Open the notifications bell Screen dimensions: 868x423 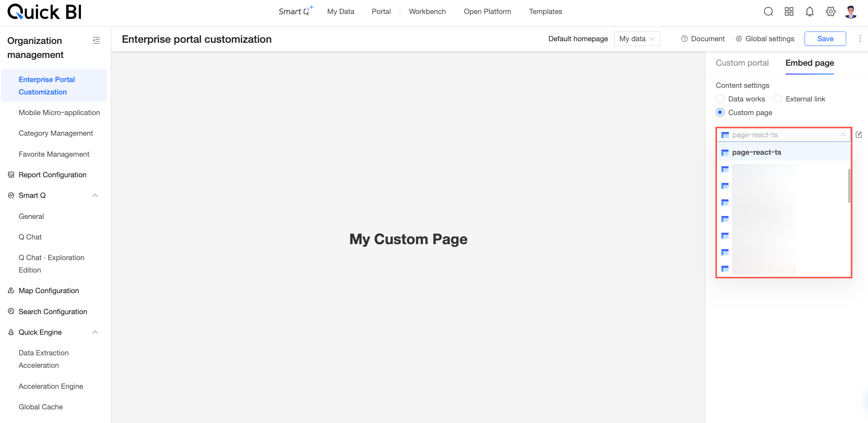[x=810, y=12]
